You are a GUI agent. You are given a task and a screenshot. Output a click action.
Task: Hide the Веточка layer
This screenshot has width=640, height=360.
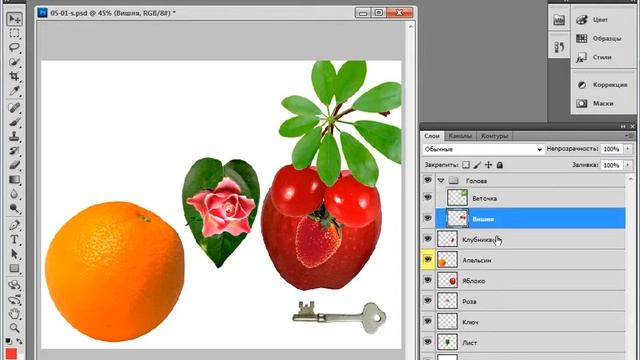pyautogui.click(x=427, y=198)
